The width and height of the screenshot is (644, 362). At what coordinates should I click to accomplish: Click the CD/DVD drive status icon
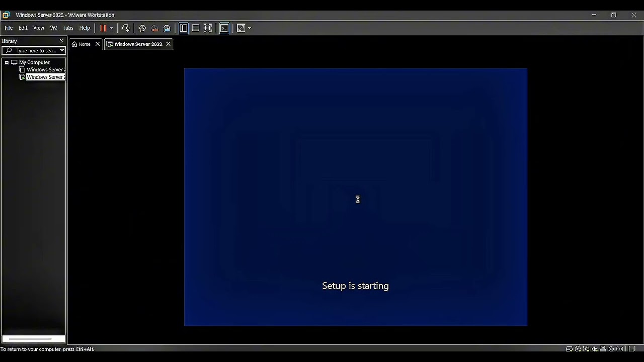tap(578, 349)
